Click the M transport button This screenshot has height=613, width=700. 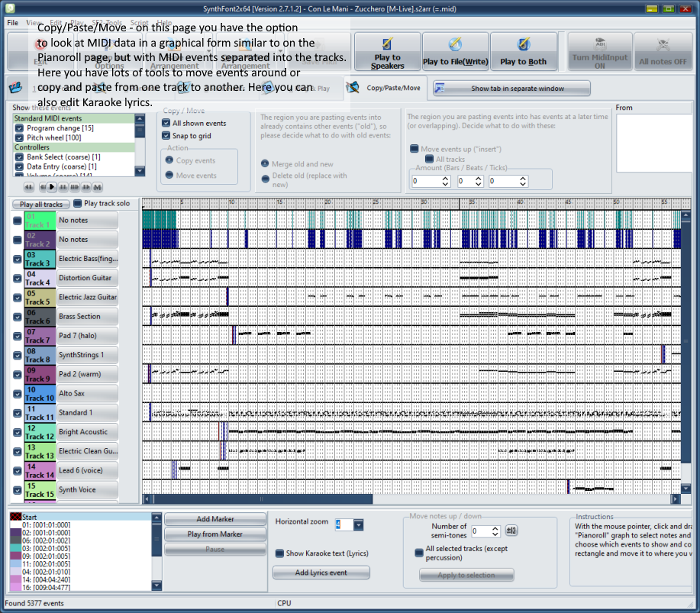coord(98,187)
